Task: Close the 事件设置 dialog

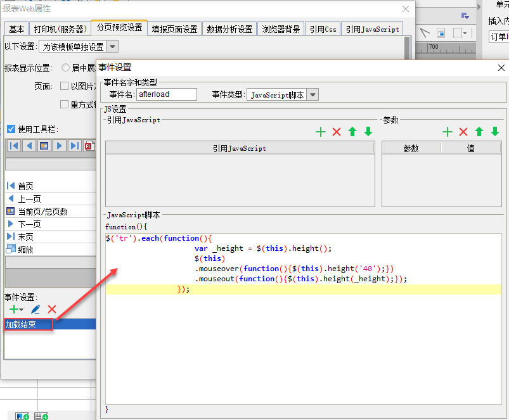Action: [501, 68]
